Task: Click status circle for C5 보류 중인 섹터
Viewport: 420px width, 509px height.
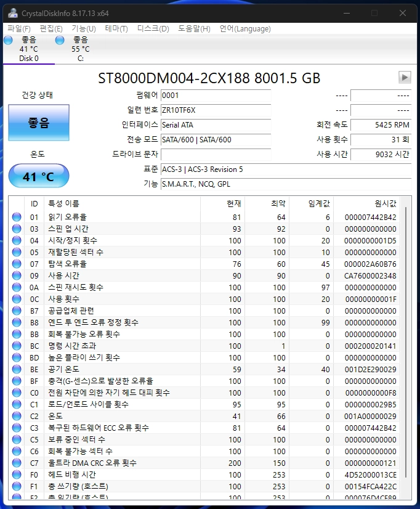Action: click(x=17, y=439)
